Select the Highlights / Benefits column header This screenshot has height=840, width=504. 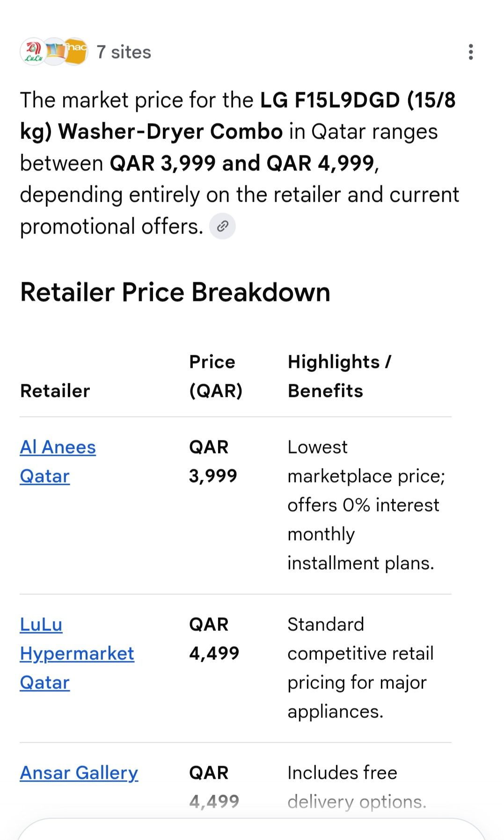(x=339, y=376)
